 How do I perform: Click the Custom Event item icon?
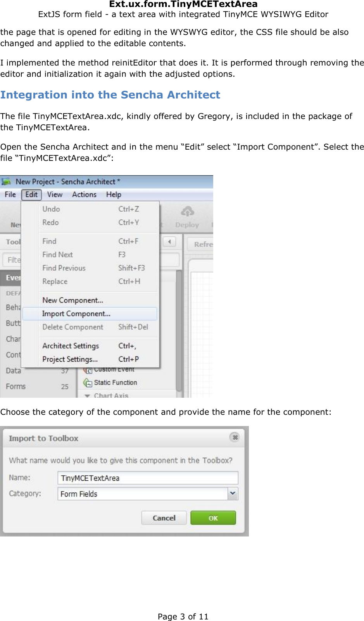click(x=88, y=370)
